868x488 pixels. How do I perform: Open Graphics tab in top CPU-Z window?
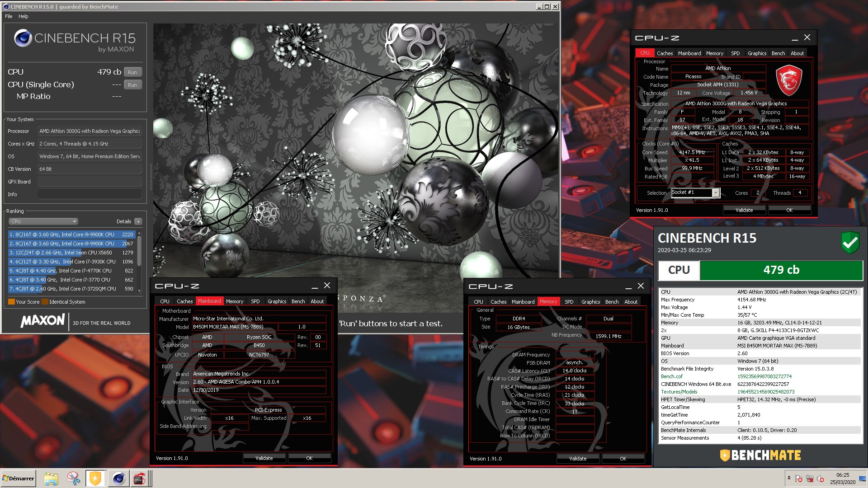coord(757,53)
